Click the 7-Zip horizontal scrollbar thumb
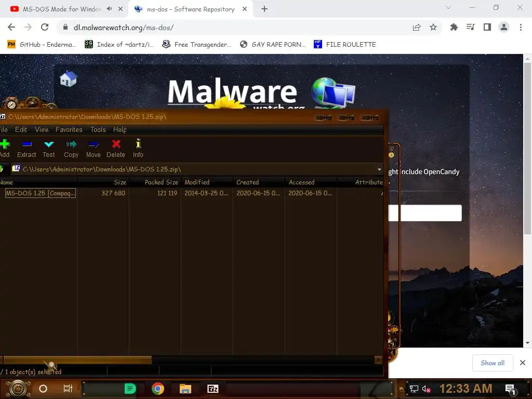Image resolution: width=532 pixels, height=399 pixels. pos(77,360)
